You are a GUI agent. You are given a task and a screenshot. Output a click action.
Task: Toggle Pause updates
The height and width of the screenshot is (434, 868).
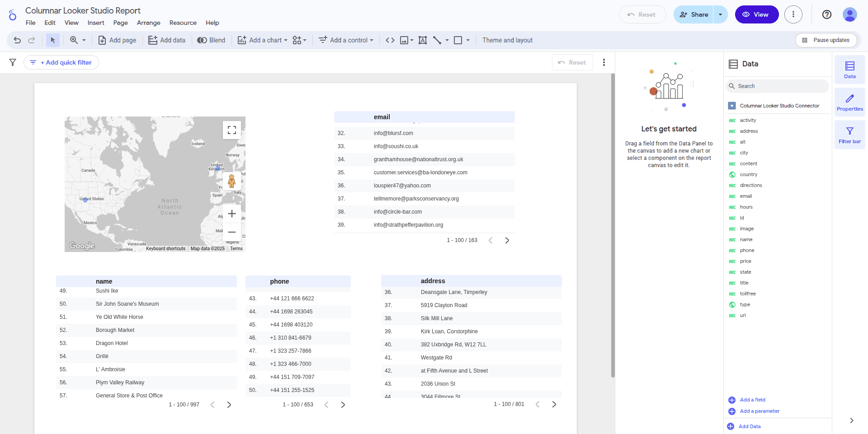826,40
